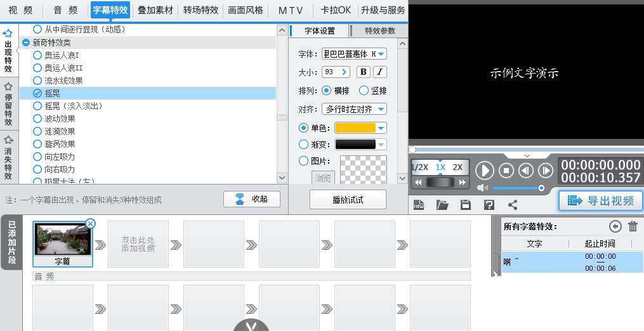Select 竖排 vertical layout
Image resolution: width=644 pixels, height=331 pixels.
point(364,91)
